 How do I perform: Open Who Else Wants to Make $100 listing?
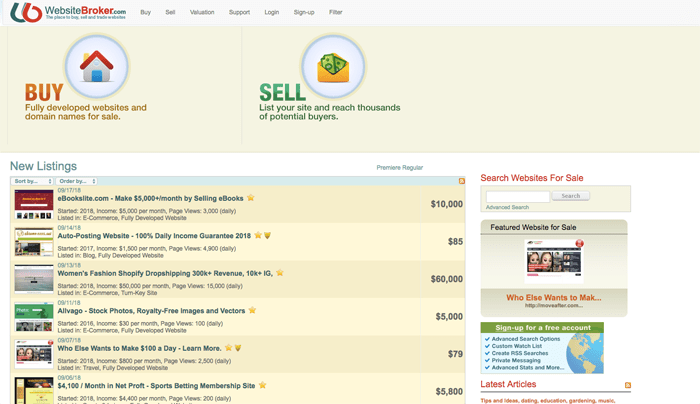[139, 348]
